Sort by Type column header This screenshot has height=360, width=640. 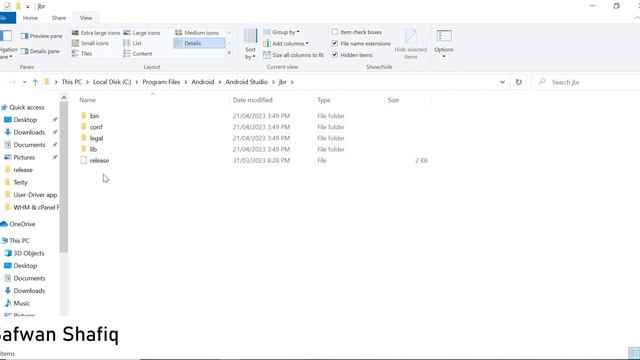(x=324, y=100)
